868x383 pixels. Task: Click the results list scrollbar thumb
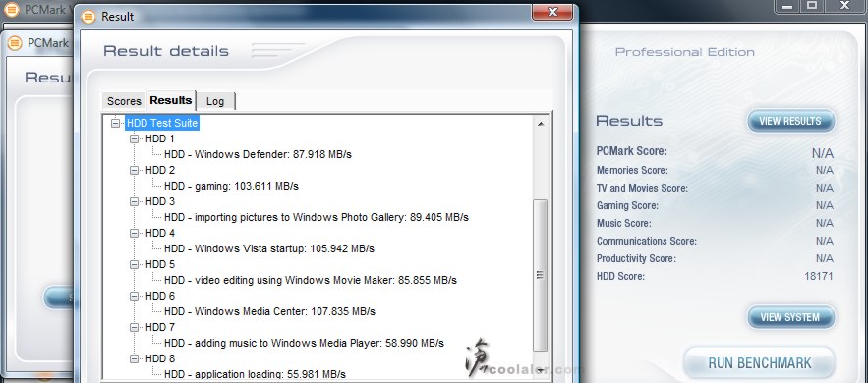point(541,275)
